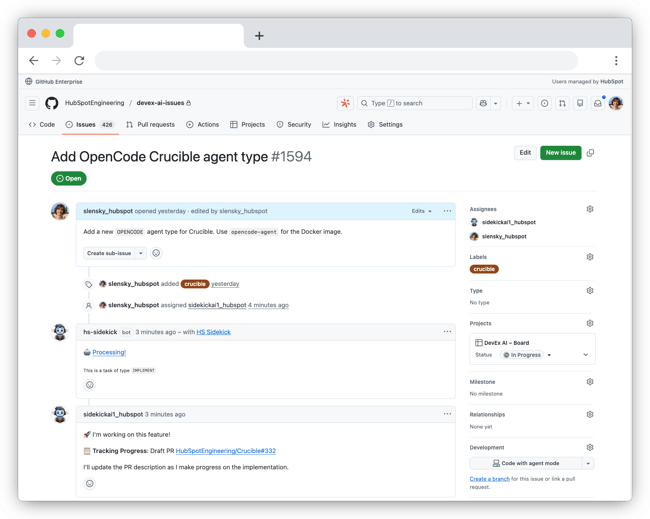Open more options on sidekickai1_hubspot comment
Viewport: 650px width, 519px height.
[x=447, y=414]
